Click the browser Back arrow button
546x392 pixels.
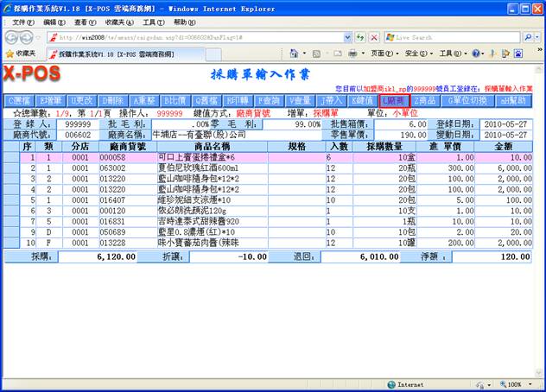click(x=13, y=37)
